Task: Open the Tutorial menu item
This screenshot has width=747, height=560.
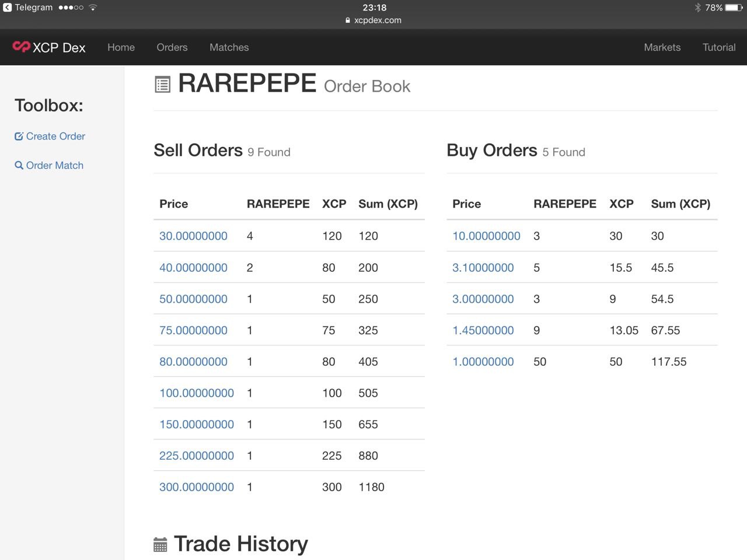Action: (x=719, y=47)
